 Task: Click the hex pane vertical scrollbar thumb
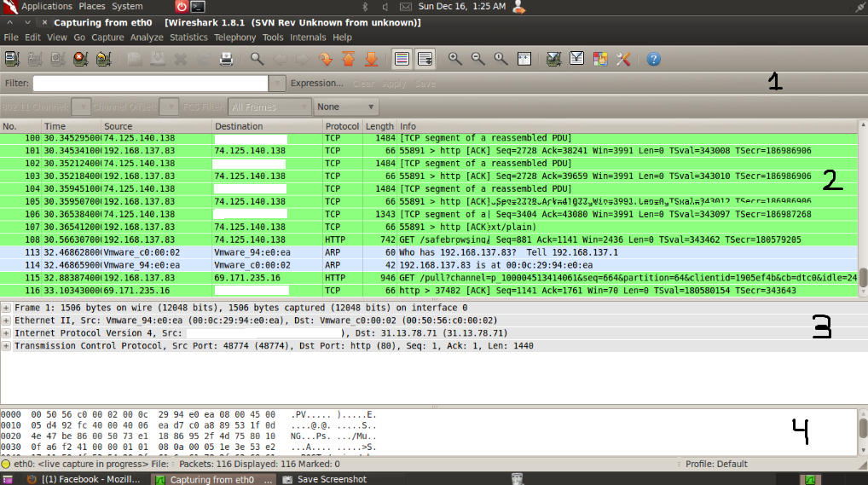(863, 427)
